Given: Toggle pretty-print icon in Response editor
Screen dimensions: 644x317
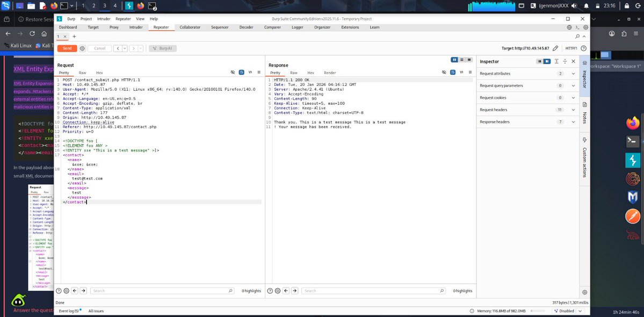Looking at the screenshot, I should coord(453,73).
